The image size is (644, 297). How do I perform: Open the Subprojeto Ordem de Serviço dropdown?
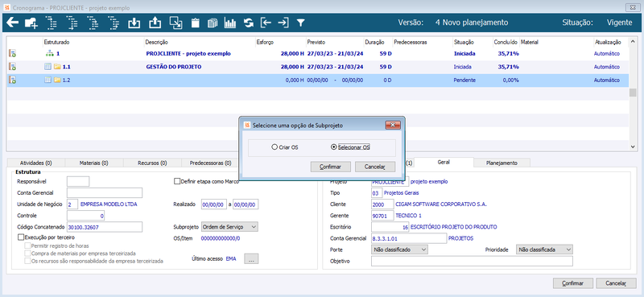(229, 226)
